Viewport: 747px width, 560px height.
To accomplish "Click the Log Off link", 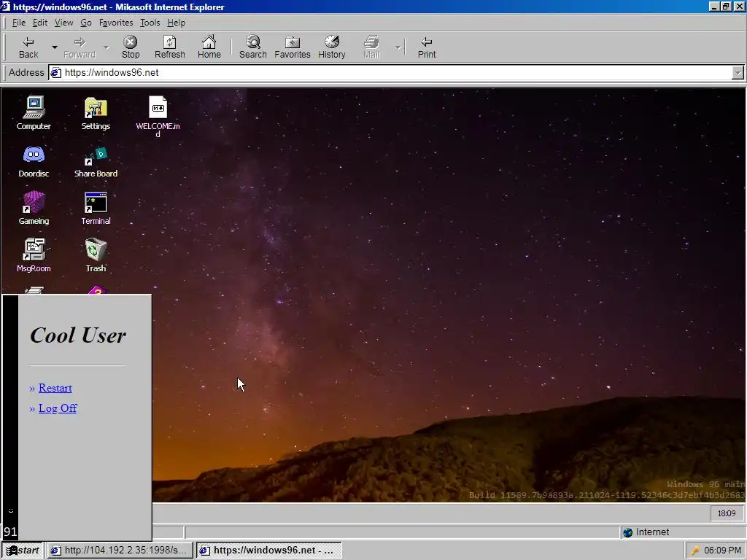I will point(58,408).
